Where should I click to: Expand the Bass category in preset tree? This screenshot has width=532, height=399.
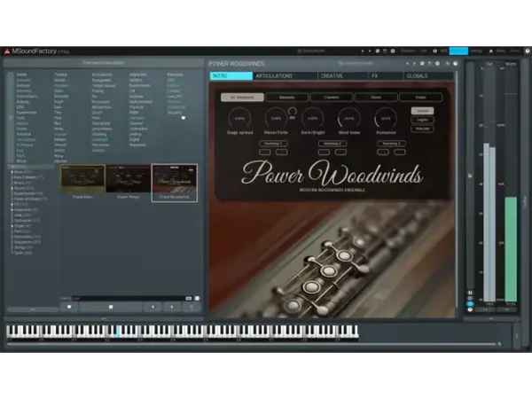click(x=12, y=172)
